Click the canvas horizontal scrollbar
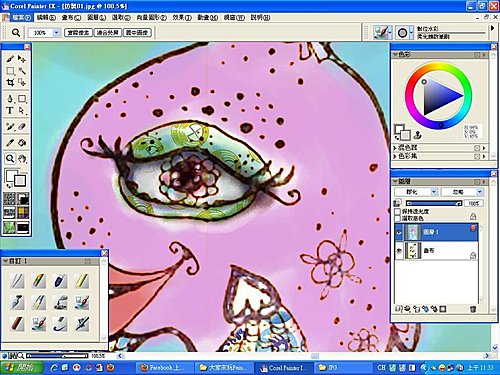This screenshot has height=375, width=500. click(304, 356)
